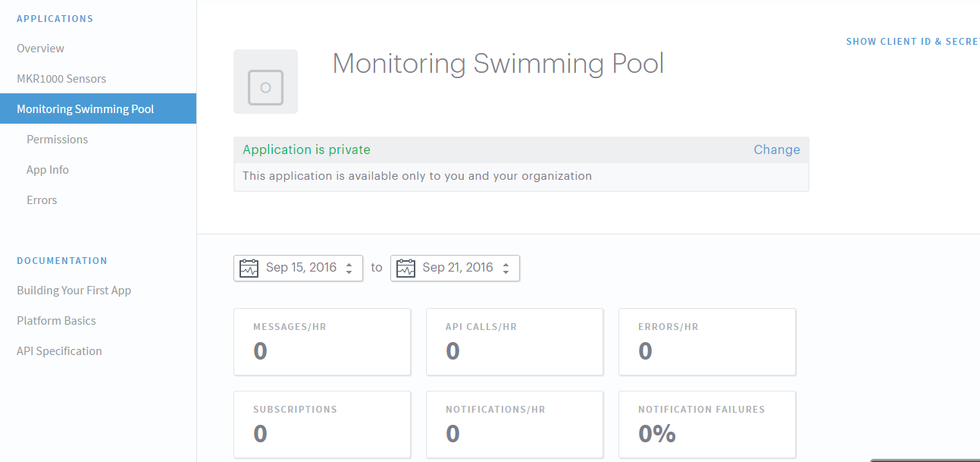Open the Platform Basics documentation
The height and width of the screenshot is (462, 980).
point(56,320)
